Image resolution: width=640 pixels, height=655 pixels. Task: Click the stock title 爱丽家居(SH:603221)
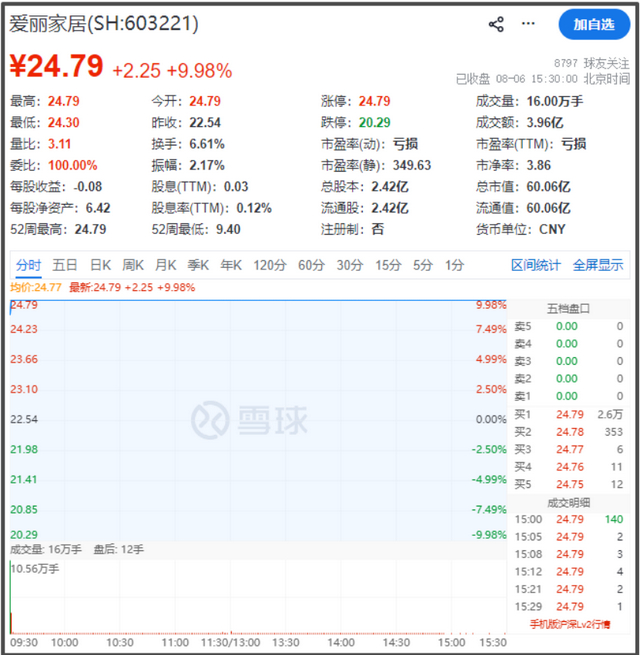[104, 24]
